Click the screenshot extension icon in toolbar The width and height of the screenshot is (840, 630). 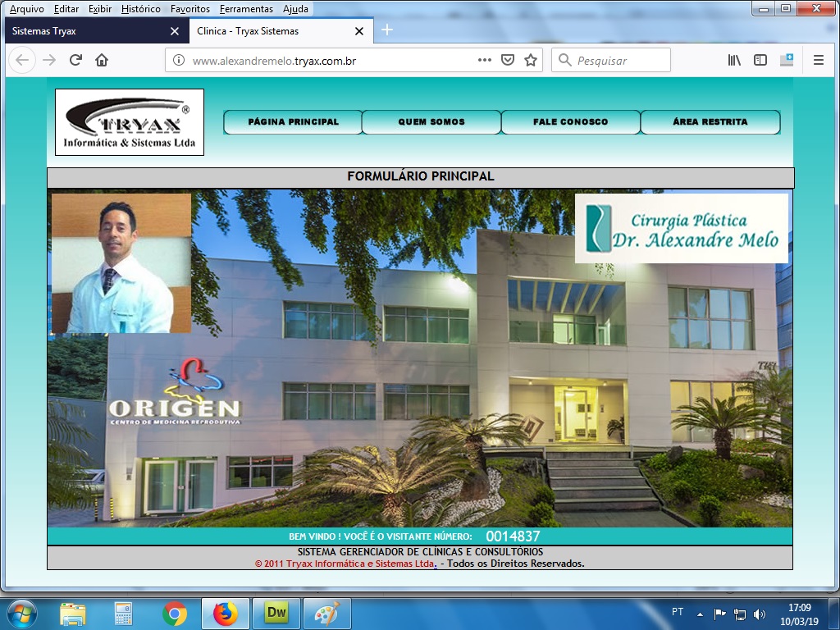[787, 60]
